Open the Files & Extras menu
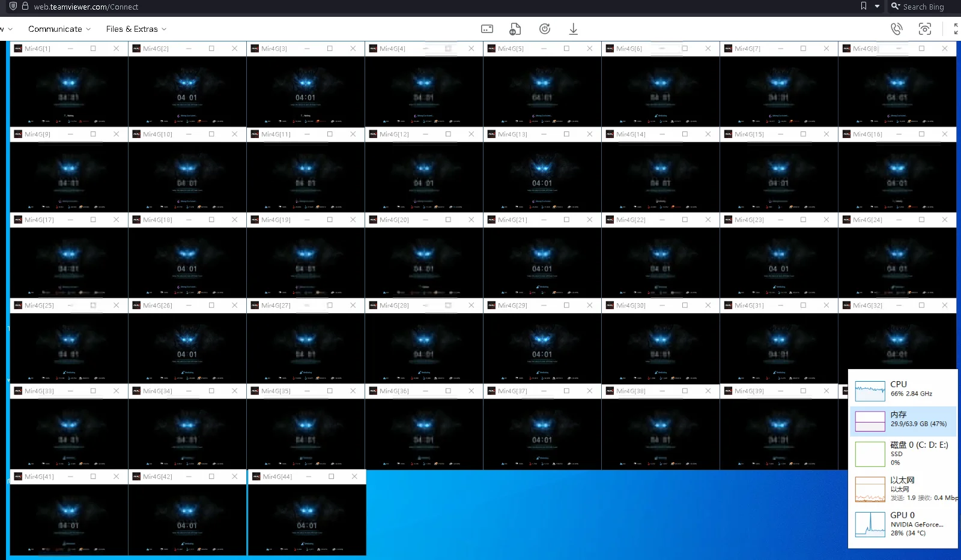 point(136,29)
